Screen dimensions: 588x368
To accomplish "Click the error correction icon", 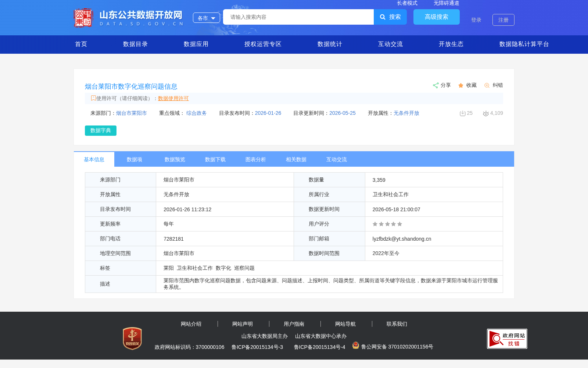I will (x=487, y=85).
